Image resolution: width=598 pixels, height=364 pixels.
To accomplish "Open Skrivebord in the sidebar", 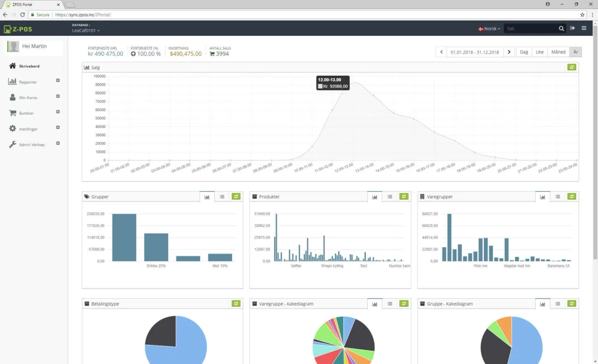I will pyautogui.click(x=29, y=66).
